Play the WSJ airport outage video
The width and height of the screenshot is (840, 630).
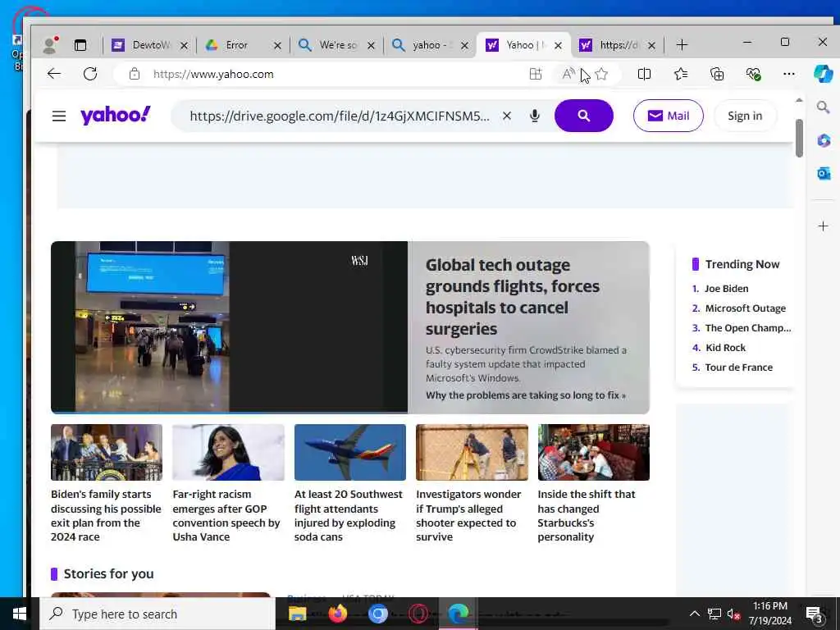[x=230, y=327]
